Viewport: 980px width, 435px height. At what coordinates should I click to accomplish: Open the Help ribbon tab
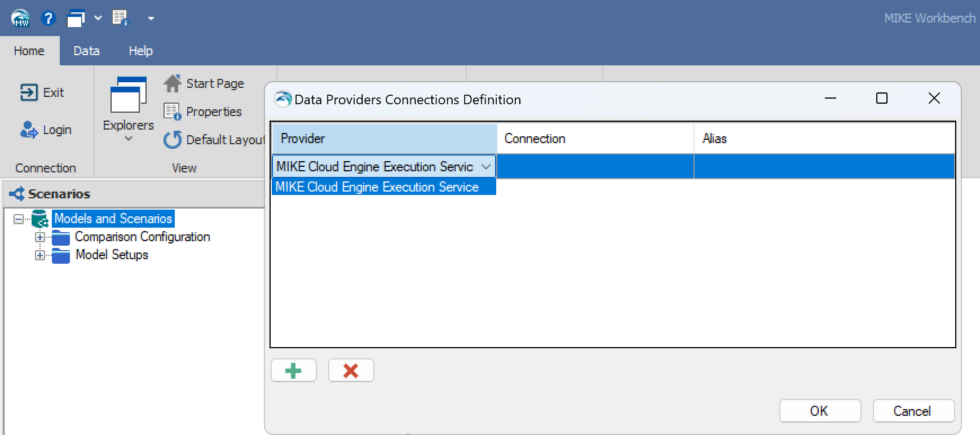pos(140,51)
